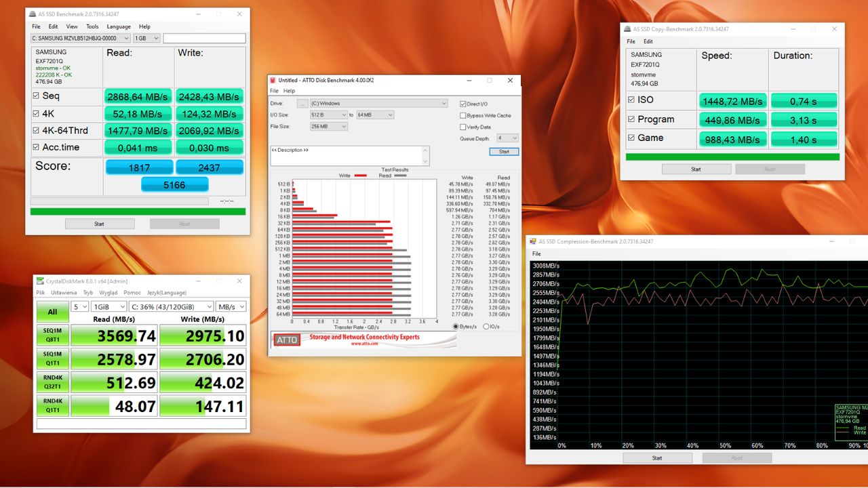Open the Tools menu in AS SSD Benchmark
This screenshot has height=488, width=868.
click(x=92, y=26)
